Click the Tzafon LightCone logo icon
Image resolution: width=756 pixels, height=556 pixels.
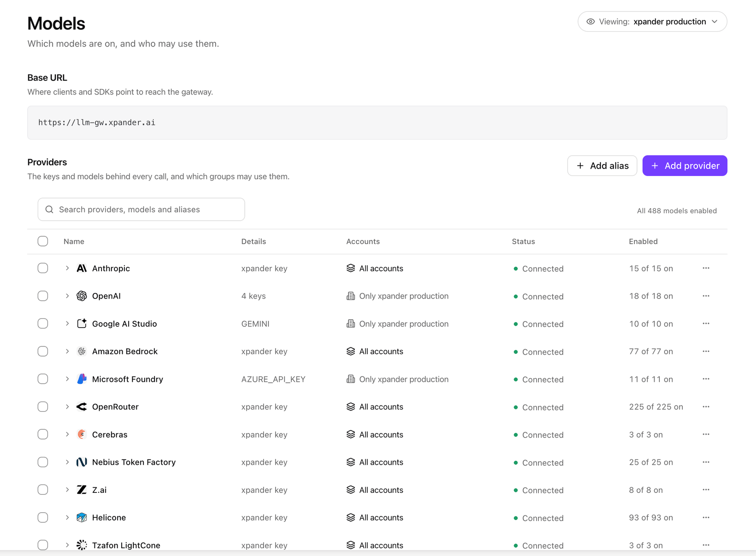82,545
